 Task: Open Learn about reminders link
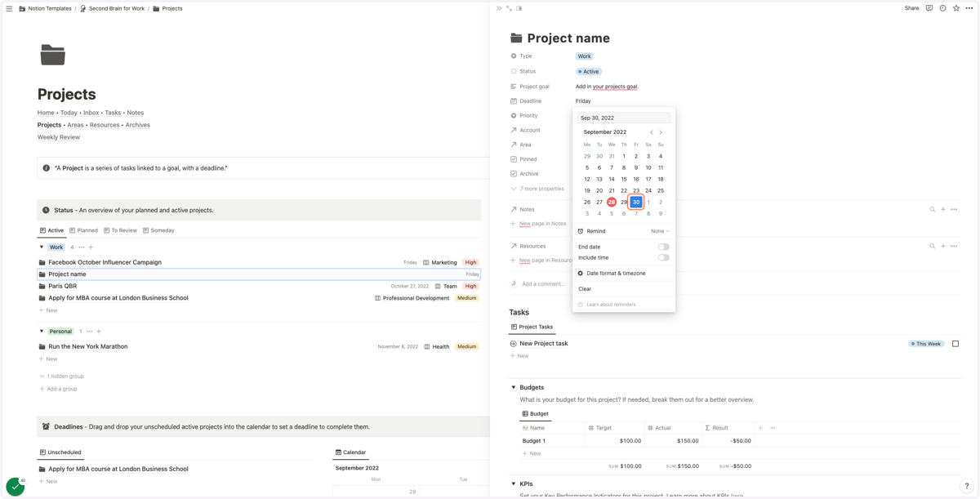[x=607, y=305]
